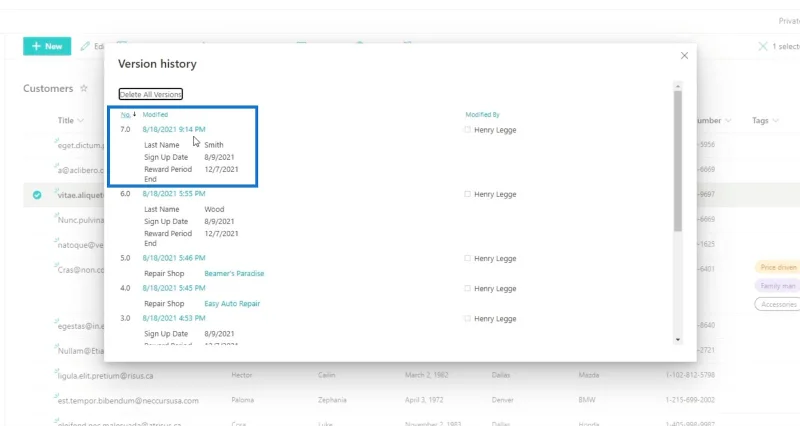Open version 3.0 dated 8/18/2021 4:53 PM
Image resolution: width=800 pixels, height=426 pixels.
click(x=174, y=318)
